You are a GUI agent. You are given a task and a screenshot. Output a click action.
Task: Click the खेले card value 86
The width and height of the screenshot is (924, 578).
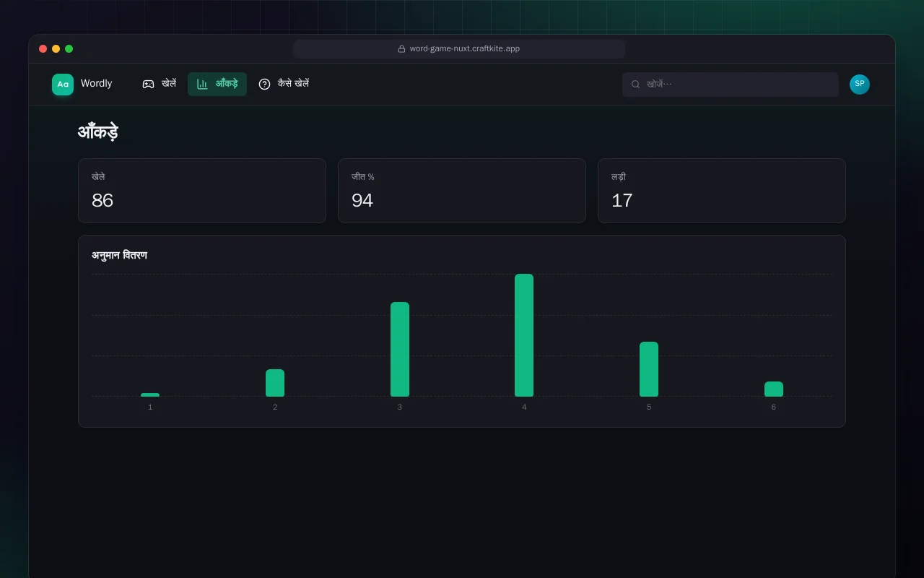(x=103, y=200)
